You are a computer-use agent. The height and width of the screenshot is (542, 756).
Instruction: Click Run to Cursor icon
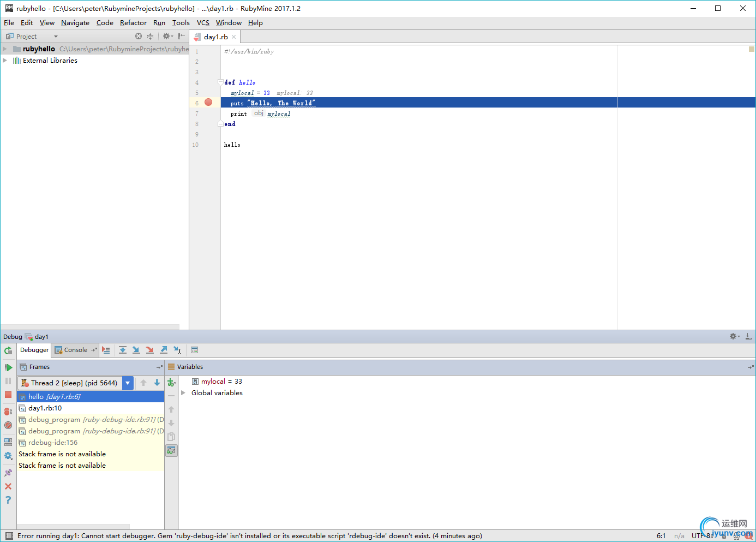click(177, 350)
